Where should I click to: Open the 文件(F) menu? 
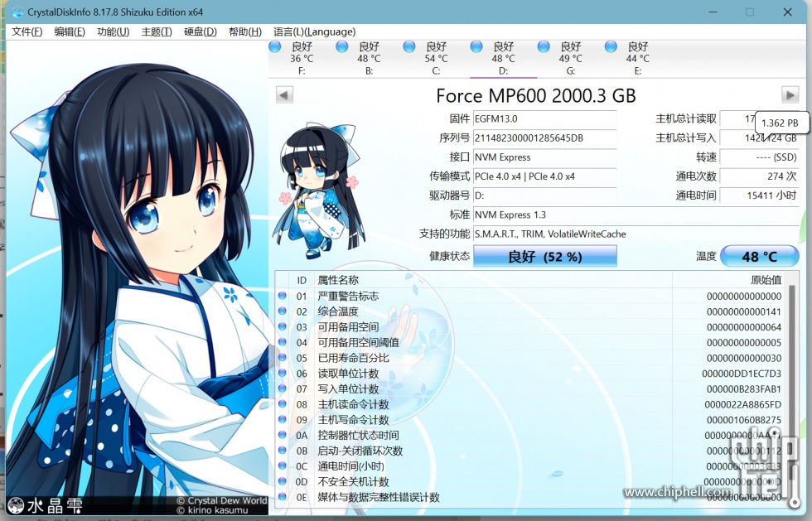(x=27, y=31)
